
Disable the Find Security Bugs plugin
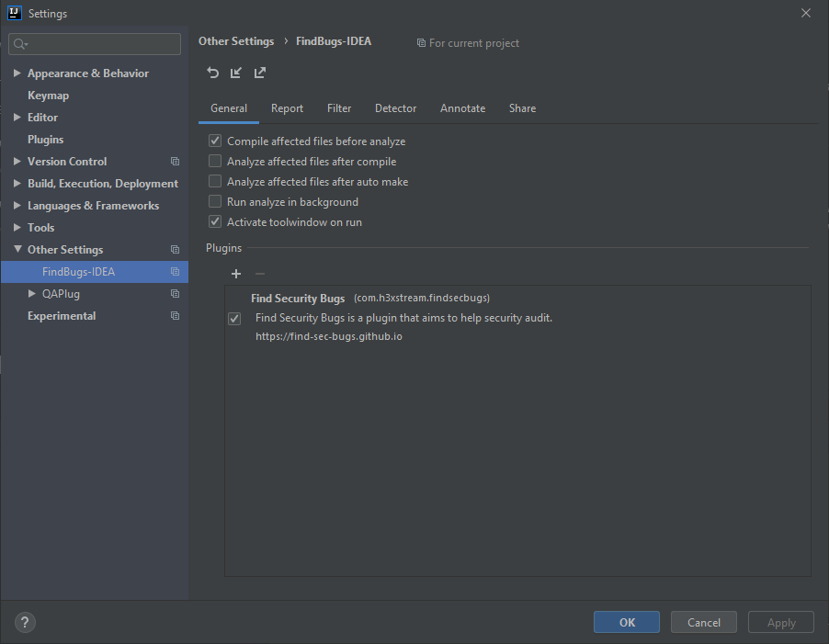pos(234,318)
